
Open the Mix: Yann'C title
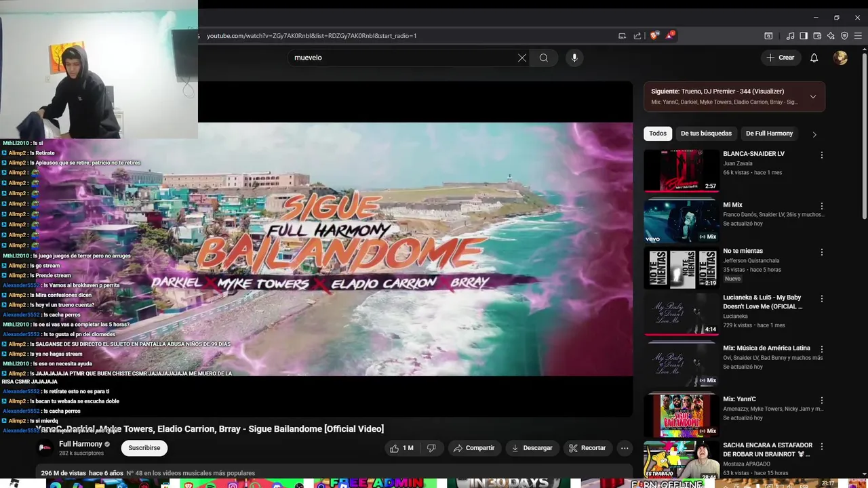point(739,399)
